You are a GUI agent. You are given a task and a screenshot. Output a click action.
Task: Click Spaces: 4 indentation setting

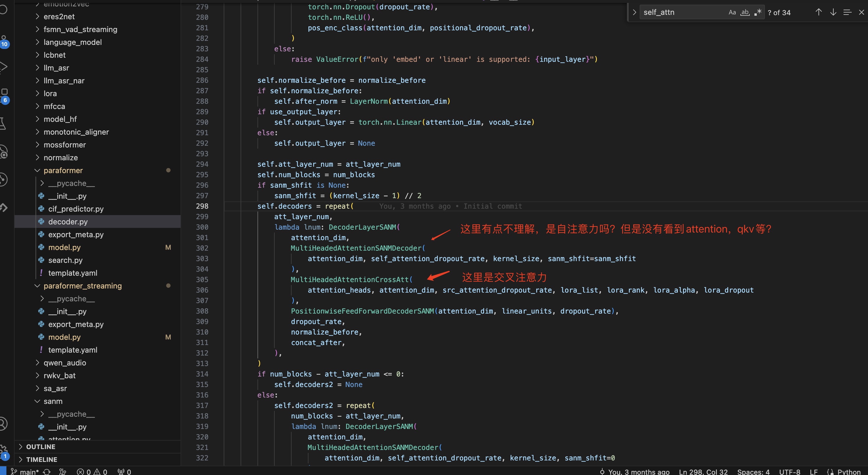pyautogui.click(x=753, y=472)
